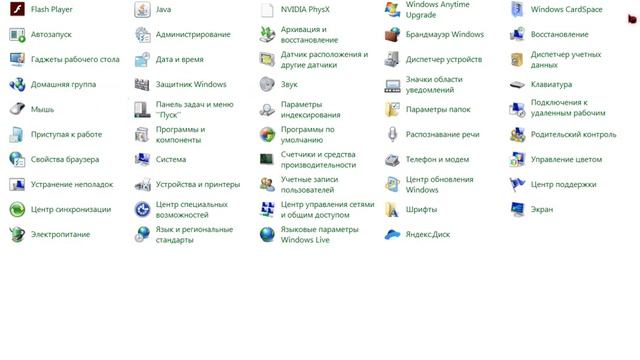Click the Шрифты icon

tap(392, 209)
